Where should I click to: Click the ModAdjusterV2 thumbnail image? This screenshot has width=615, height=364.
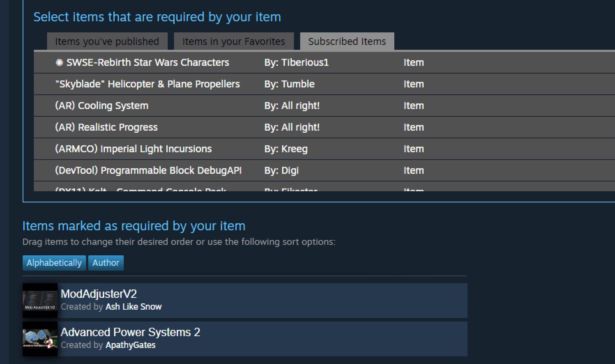(x=40, y=300)
